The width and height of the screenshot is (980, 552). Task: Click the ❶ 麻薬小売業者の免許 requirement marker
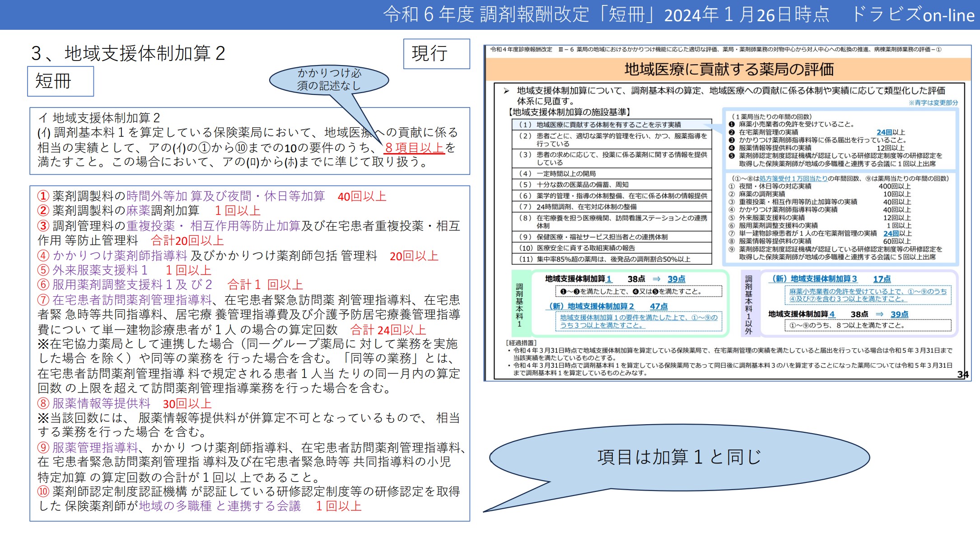(x=733, y=124)
